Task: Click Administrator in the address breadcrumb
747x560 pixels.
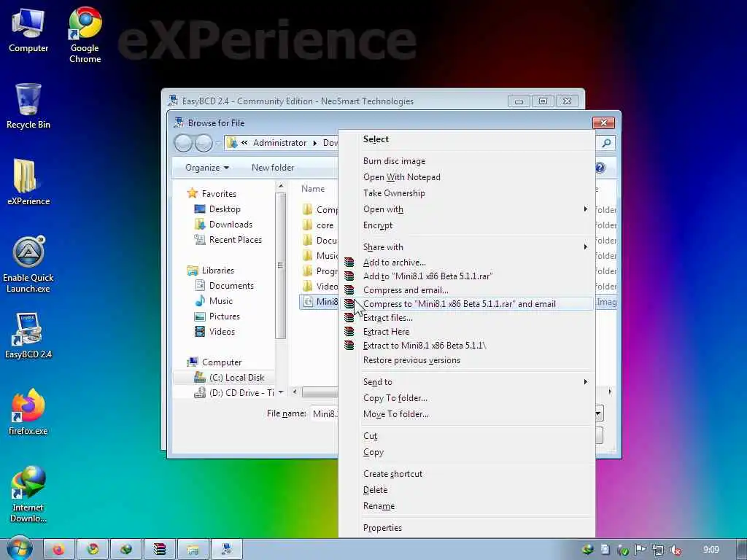Action: pyautogui.click(x=279, y=143)
